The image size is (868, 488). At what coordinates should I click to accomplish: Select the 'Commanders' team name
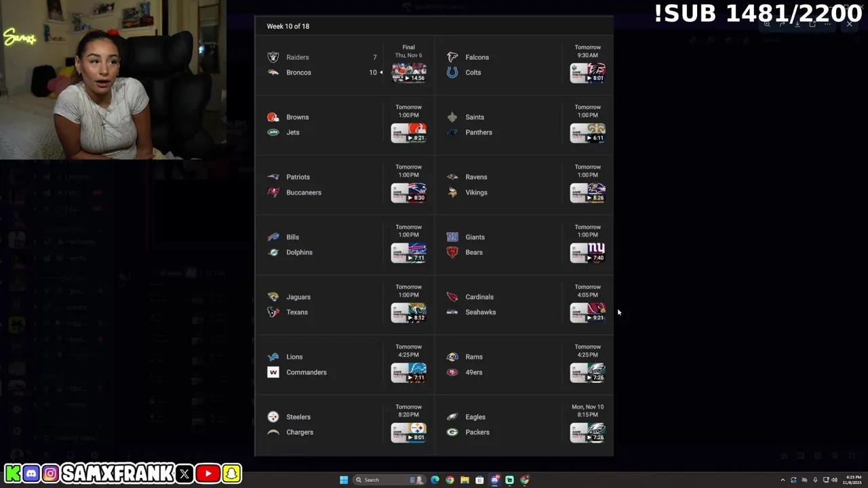click(x=307, y=372)
